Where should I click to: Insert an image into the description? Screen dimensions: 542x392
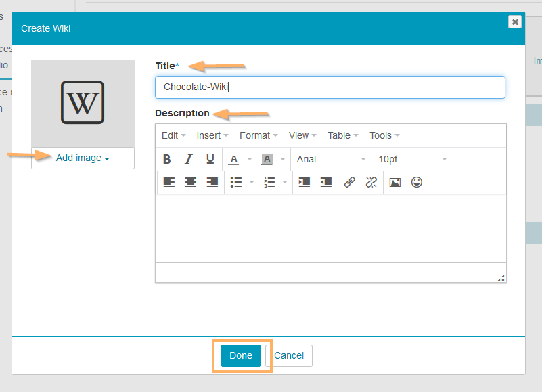pos(395,182)
